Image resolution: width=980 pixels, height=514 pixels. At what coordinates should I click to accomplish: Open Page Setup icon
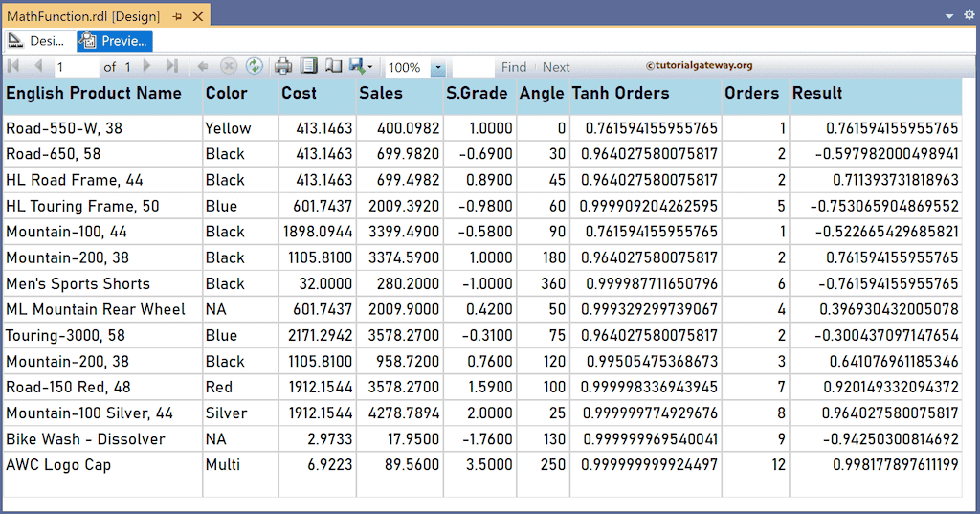333,66
